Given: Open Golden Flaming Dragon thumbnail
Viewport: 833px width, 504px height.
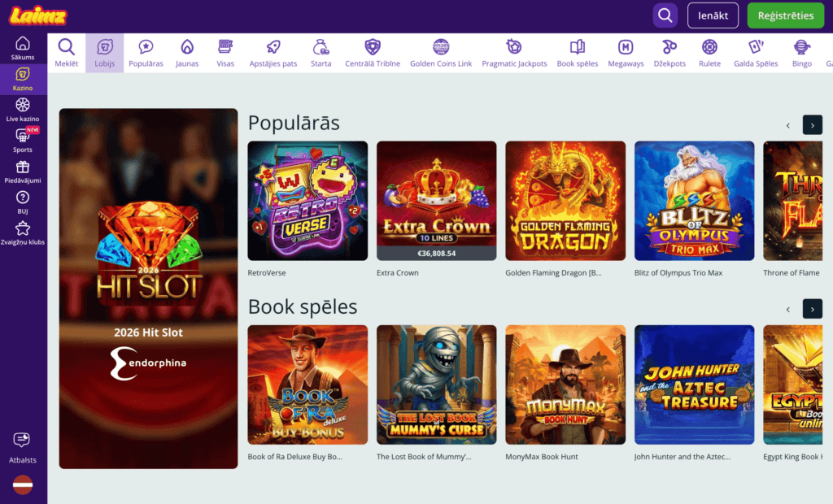Looking at the screenshot, I should pyautogui.click(x=565, y=201).
